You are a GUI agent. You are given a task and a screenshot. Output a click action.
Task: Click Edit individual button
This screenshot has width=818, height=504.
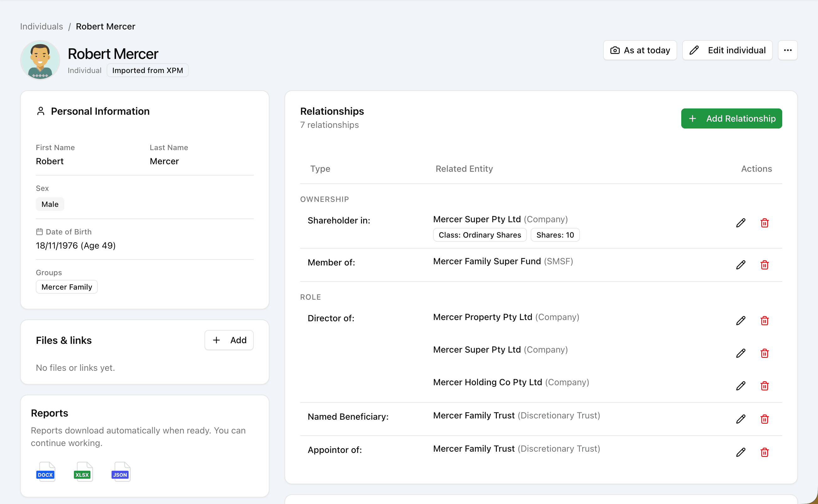click(727, 50)
